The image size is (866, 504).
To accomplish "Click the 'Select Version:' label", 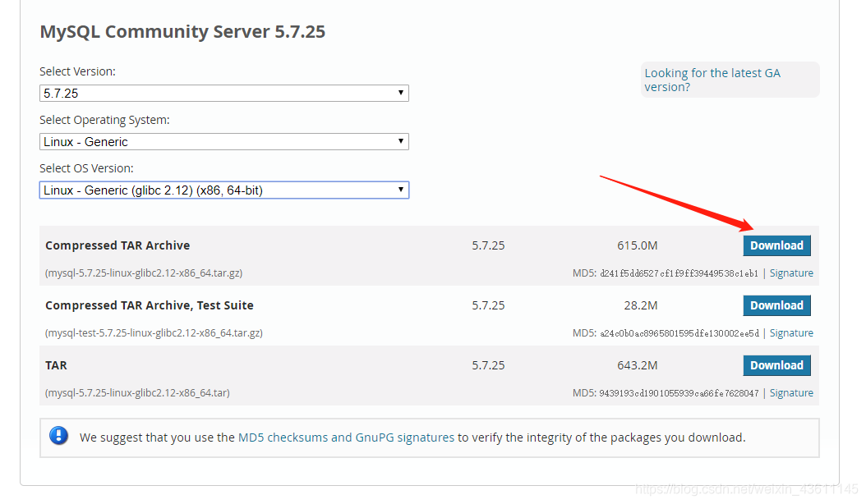I will 77,71.
